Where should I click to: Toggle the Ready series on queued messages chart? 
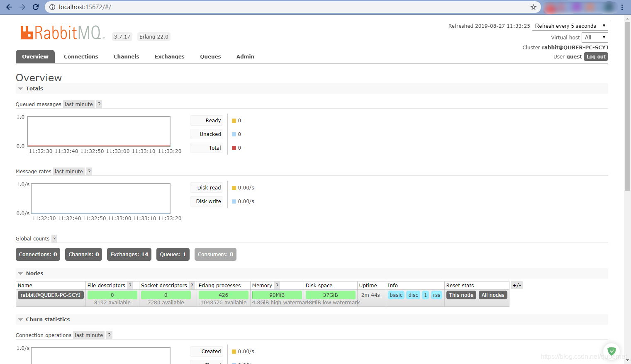click(206, 120)
